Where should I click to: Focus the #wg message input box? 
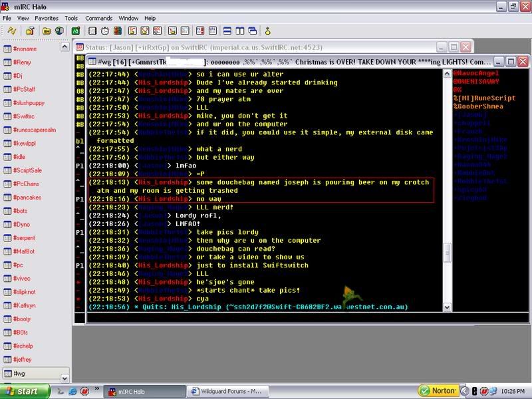[307, 318]
